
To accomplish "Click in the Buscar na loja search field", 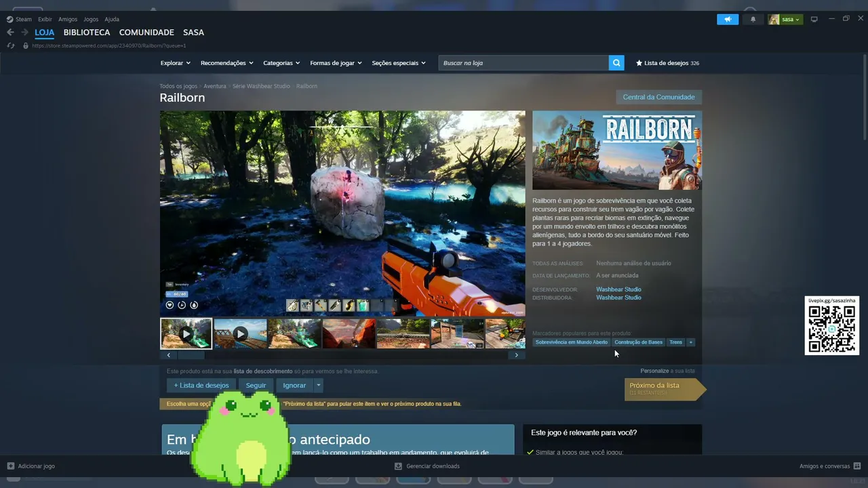I will 524,63.
